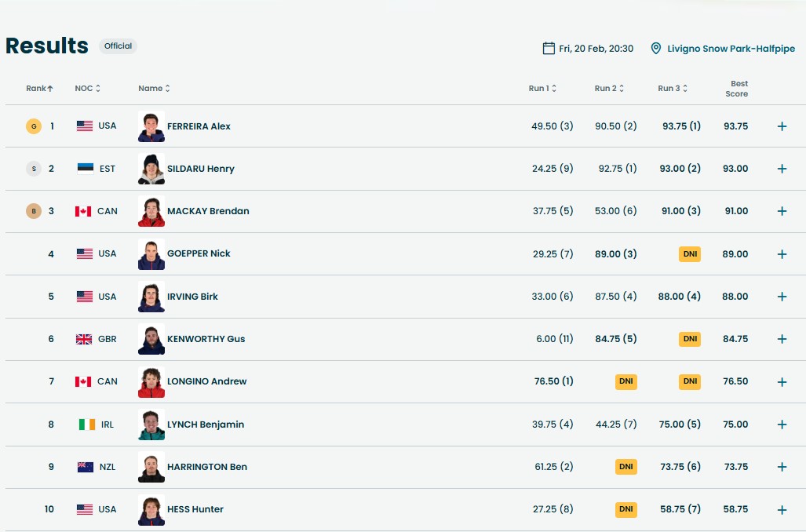Click the location pin icon
Image resolution: width=806 pixels, height=532 pixels.
pos(656,49)
